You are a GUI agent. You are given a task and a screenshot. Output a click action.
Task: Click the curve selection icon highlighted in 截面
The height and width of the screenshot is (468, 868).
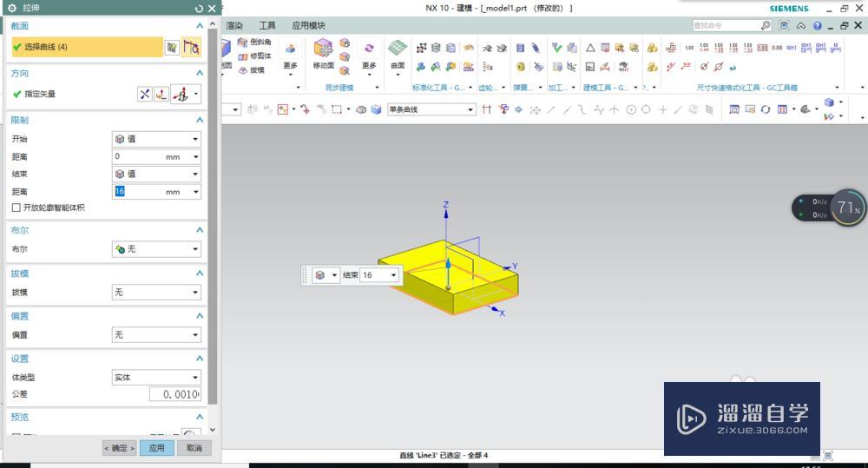tap(192, 48)
